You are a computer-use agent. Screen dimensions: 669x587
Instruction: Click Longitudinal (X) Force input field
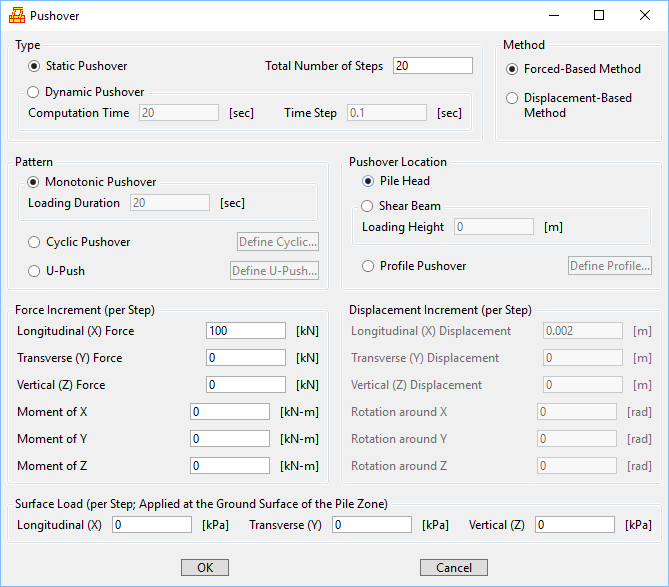tap(246, 331)
